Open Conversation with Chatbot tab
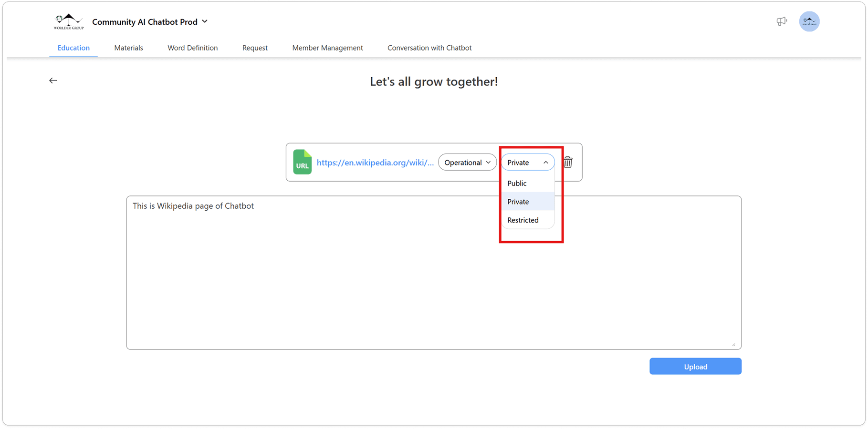The height and width of the screenshot is (429, 868). [429, 48]
